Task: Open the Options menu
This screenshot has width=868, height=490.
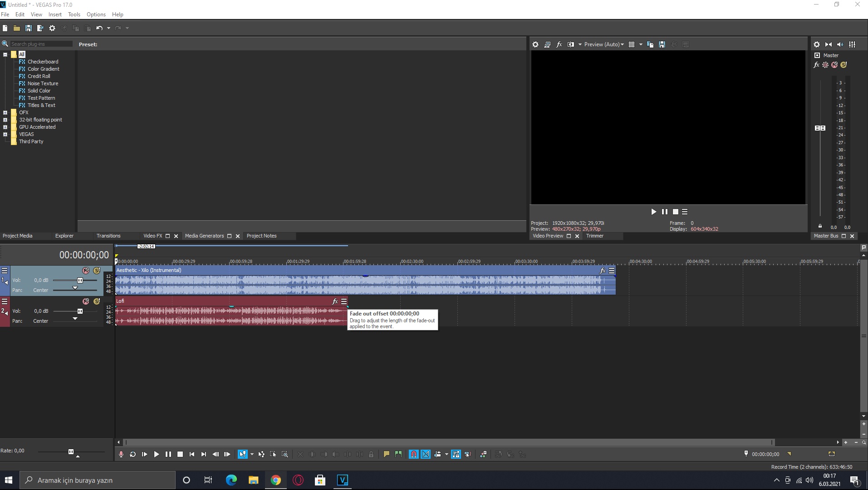Action: [96, 15]
